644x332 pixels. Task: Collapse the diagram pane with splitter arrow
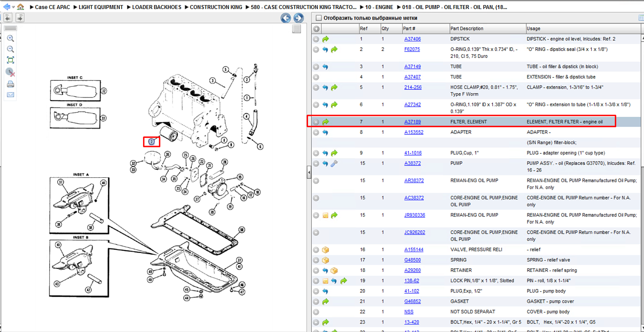point(309,173)
